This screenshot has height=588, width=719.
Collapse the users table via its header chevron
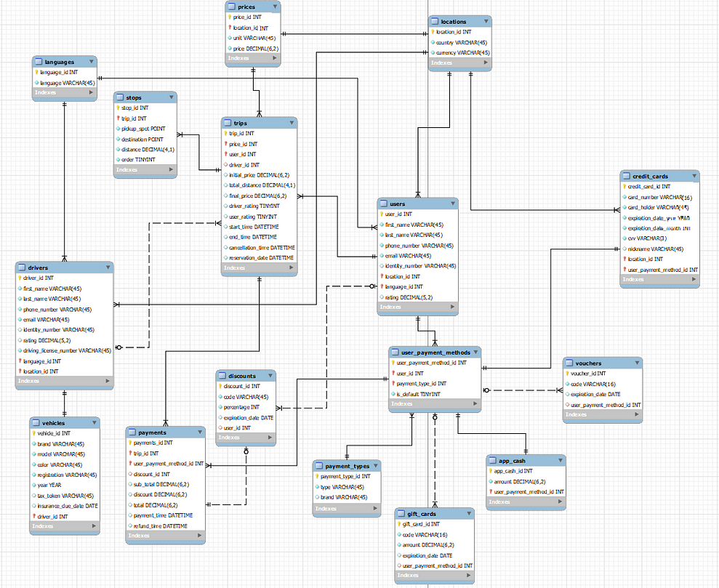pos(452,204)
